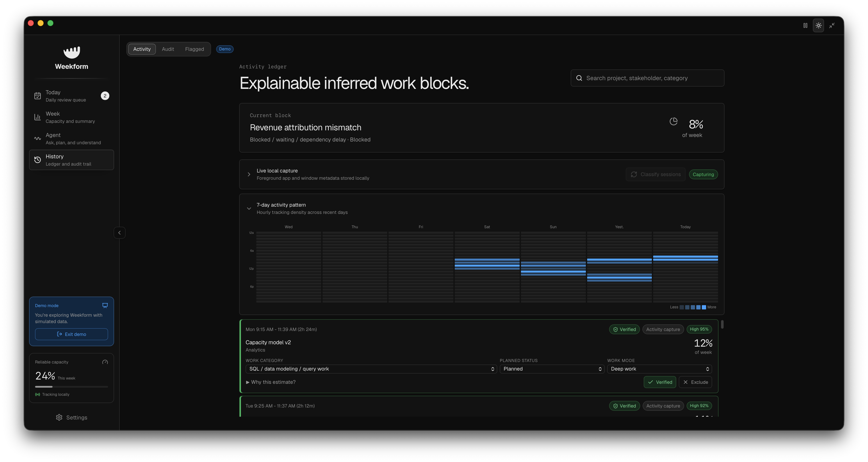Click the compact window arrows icon
This screenshot has width=868, height=462.
(832, 25)
